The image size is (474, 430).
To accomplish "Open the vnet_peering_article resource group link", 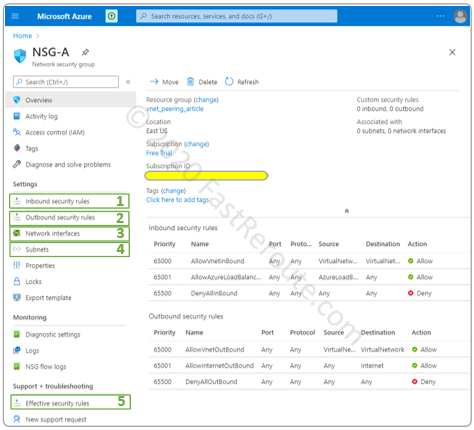I will [x=175, y=109].
